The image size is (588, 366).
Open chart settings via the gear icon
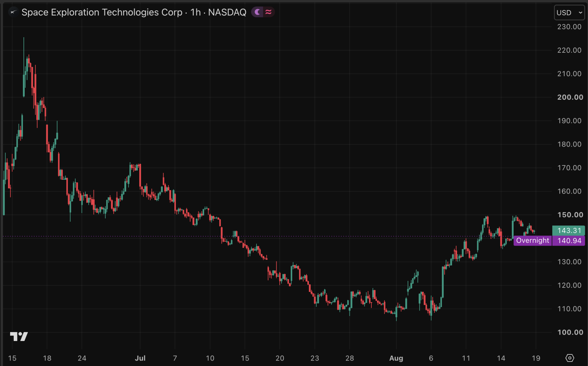point(569,358)
